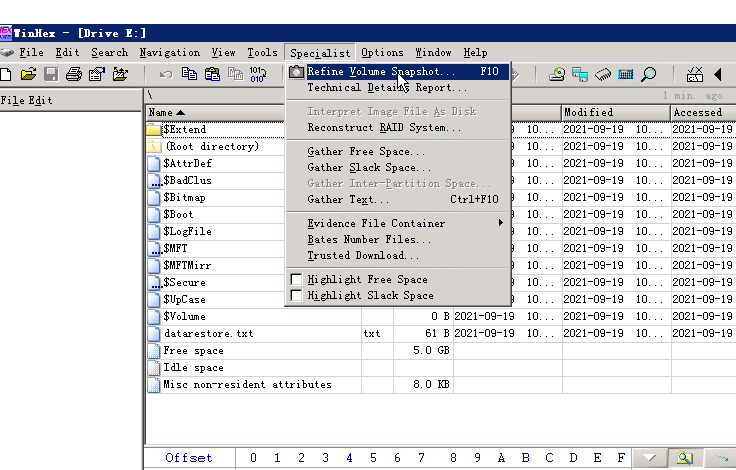Click the datarestore.txt file icon

coord(153,333)
